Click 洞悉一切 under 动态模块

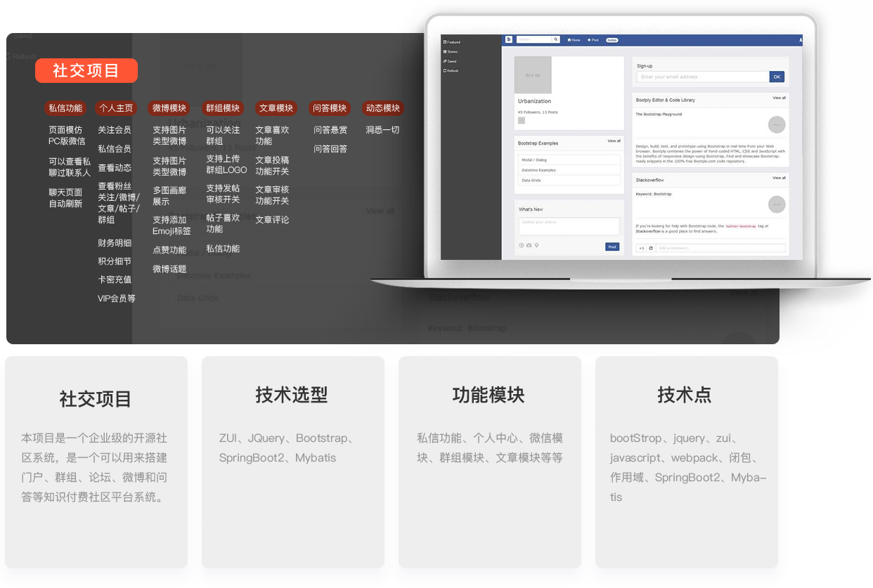[382, 130]
